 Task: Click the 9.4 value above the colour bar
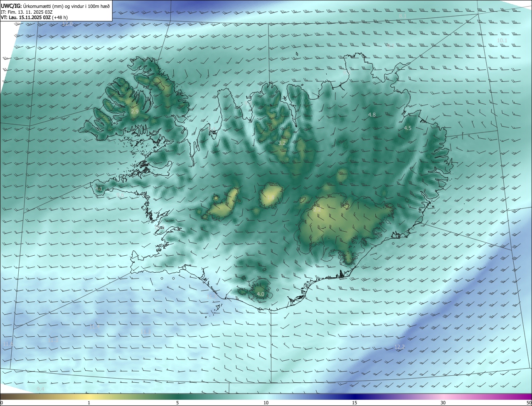(40, 389)
